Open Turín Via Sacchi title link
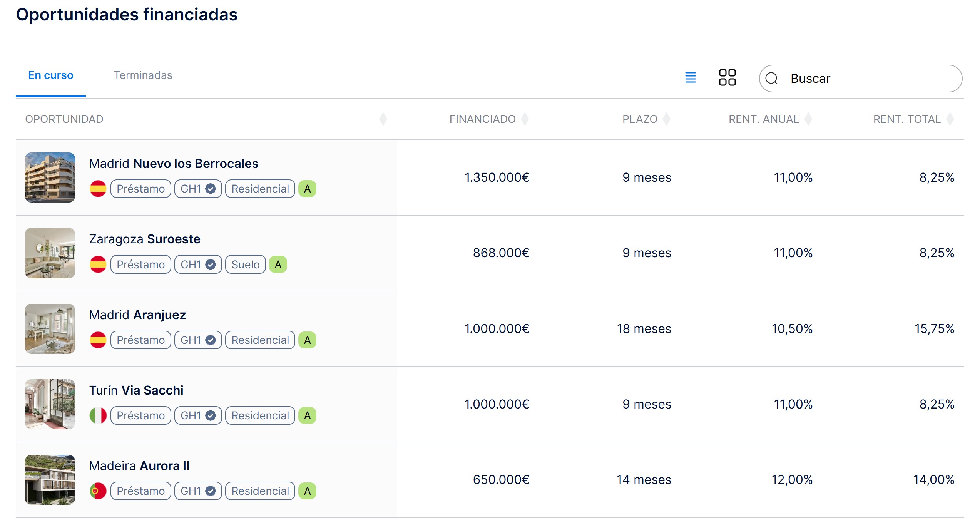This screenshot has height=519, width=980. pos(136,390)
